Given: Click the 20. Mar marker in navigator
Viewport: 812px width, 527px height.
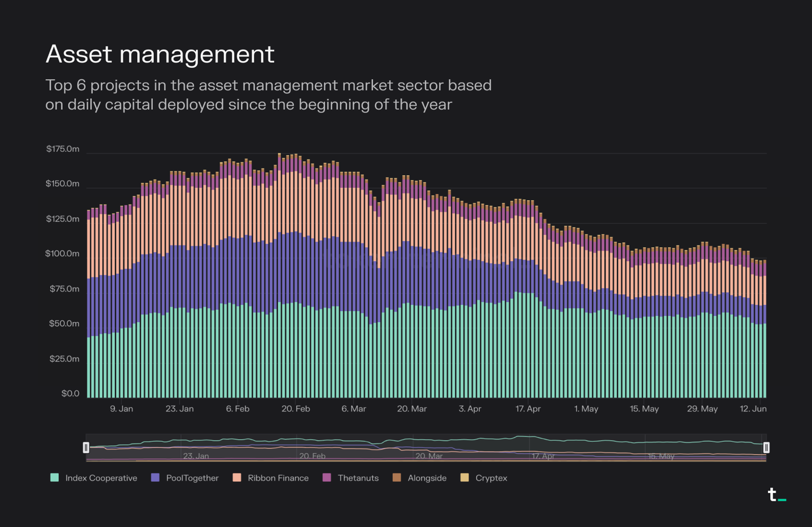Looking at the screenshot, I should pyautogui.click(x=429, y=456).
